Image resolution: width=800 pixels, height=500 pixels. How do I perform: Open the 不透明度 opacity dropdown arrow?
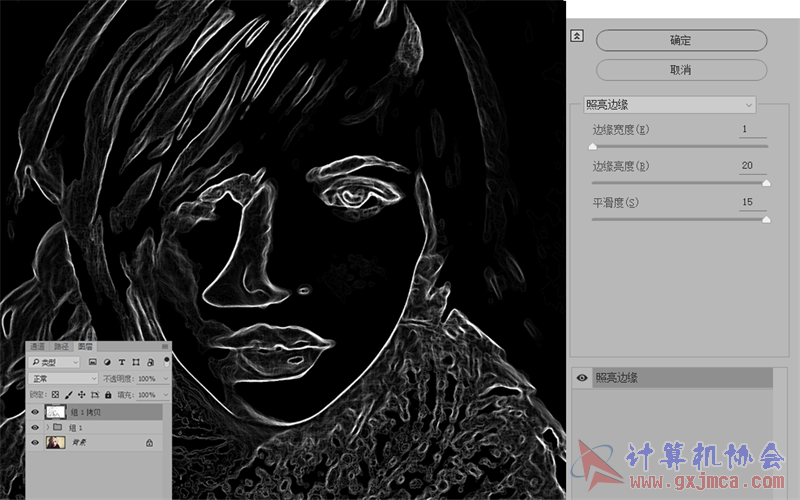click(x=165, y=379)
